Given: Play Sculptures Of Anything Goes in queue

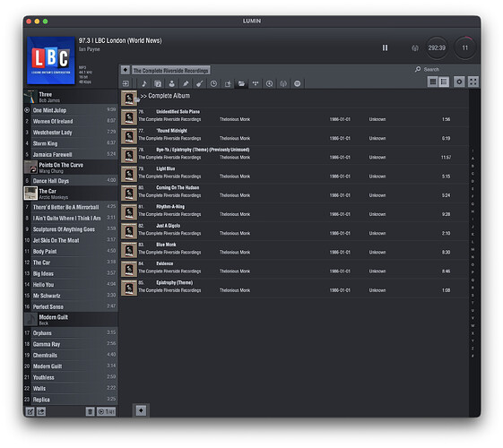Looking at the screenshot, I should coord(71,229).
